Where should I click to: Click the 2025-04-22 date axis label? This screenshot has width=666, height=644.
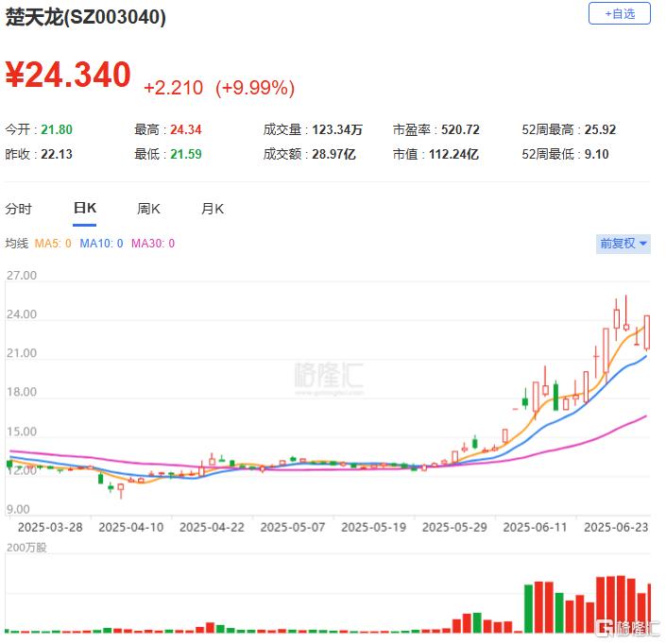click(212, 527)
